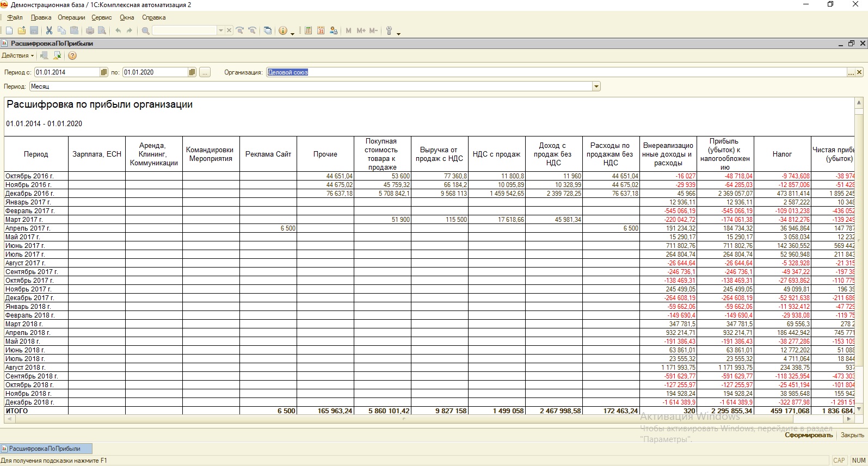Click the M+ memory add button
The image size is (868, 466).
tap(361, 30)
